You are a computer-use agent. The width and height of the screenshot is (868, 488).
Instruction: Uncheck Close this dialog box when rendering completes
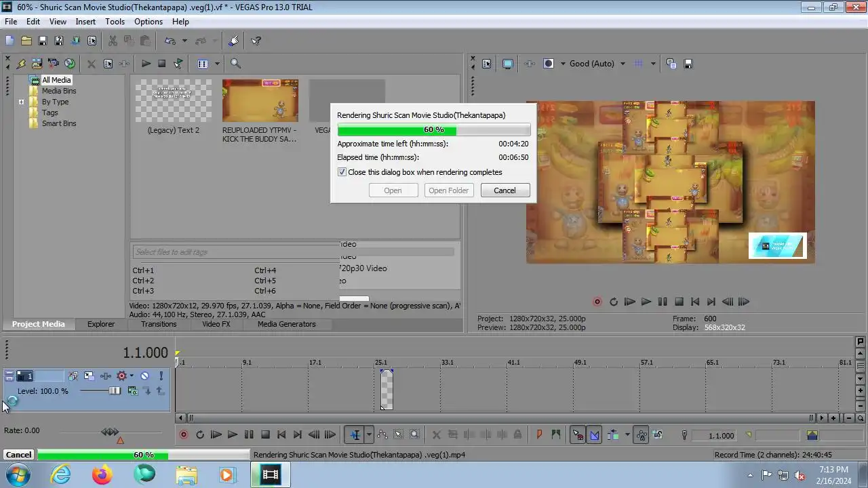pyautogui.click(x=342, y=172)
